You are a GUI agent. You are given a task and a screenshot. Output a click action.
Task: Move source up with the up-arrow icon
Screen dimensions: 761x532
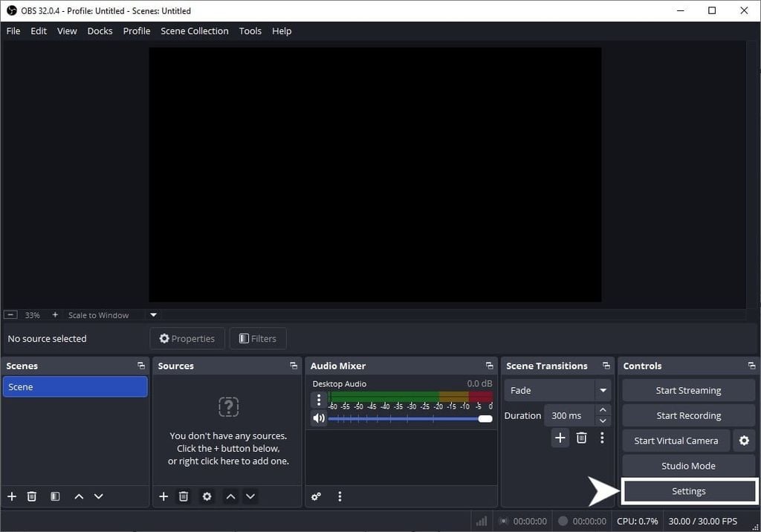pos(230,496)
